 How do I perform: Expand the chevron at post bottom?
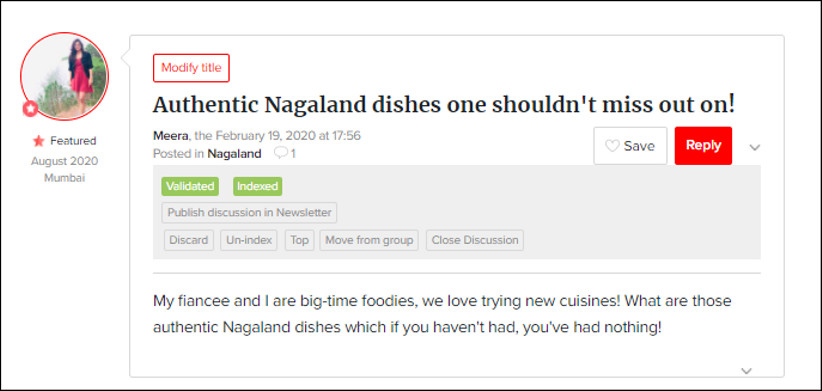[x=747, y=371]
